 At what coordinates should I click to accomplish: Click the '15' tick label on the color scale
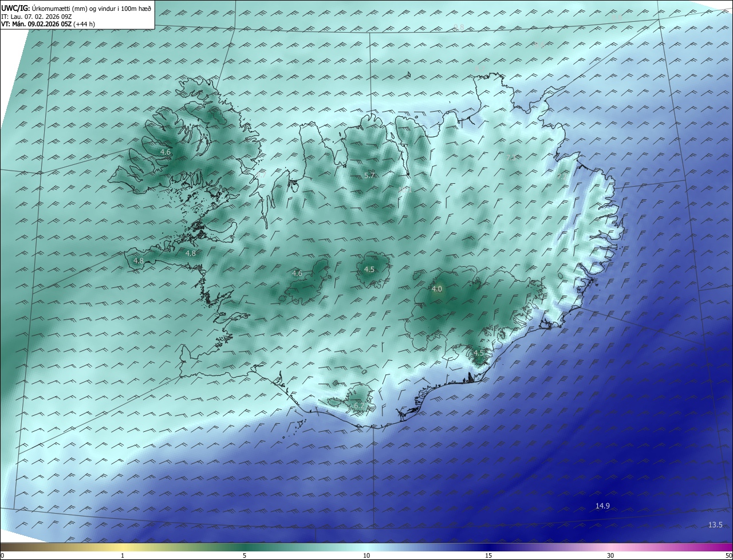click(488, 555)
